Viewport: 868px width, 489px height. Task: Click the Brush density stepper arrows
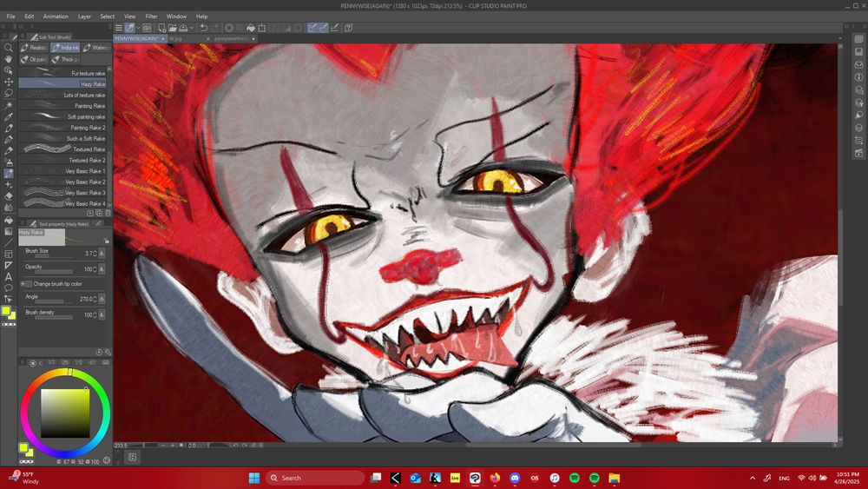click(95, 314)
